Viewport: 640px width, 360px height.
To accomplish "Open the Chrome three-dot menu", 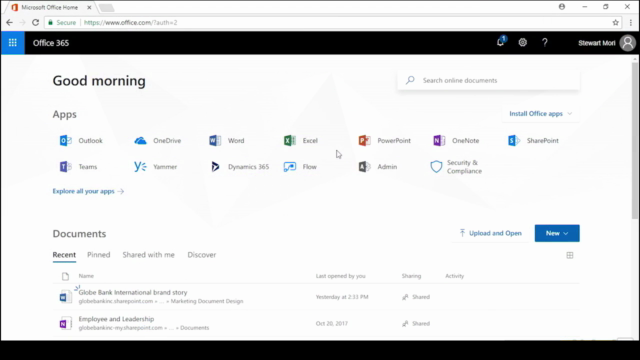I will click(x=631, y=22).
